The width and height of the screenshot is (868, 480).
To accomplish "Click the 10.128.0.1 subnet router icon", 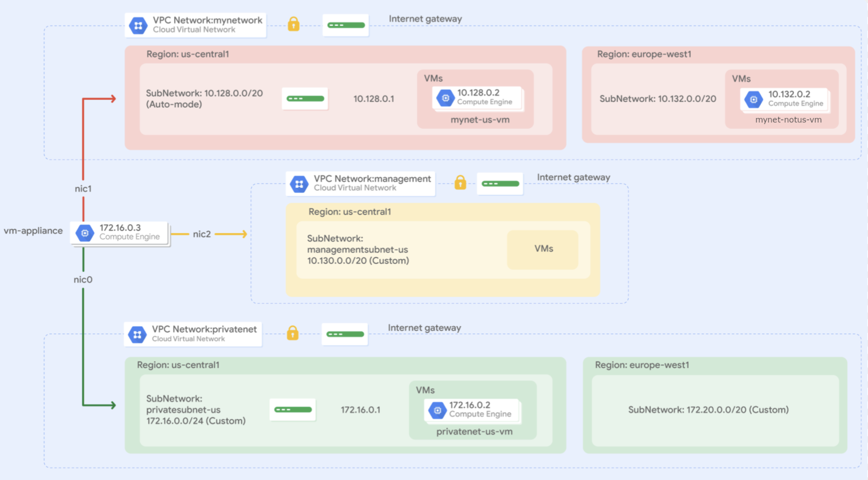I will tap(305, 99).
